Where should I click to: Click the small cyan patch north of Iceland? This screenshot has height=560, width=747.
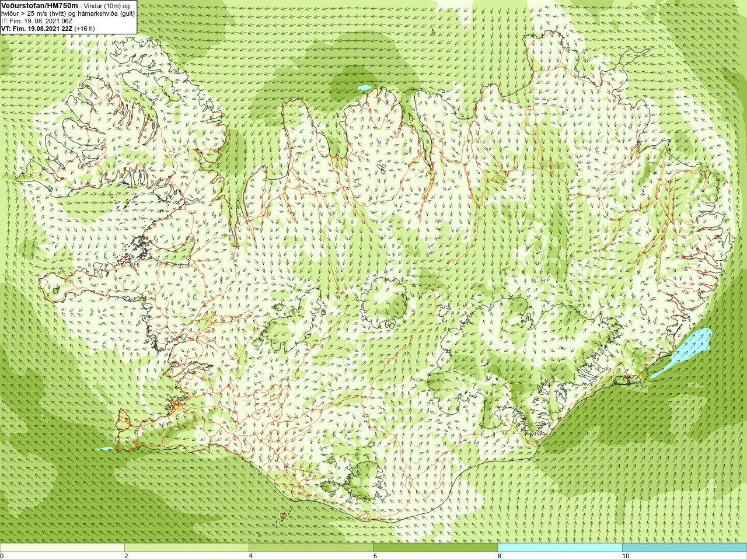coord(364,88)
